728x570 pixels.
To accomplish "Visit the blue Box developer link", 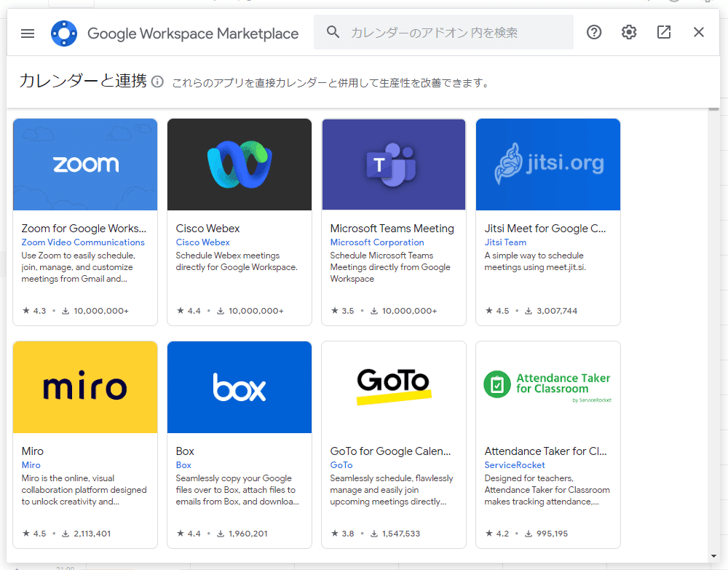I will [183, 465].
